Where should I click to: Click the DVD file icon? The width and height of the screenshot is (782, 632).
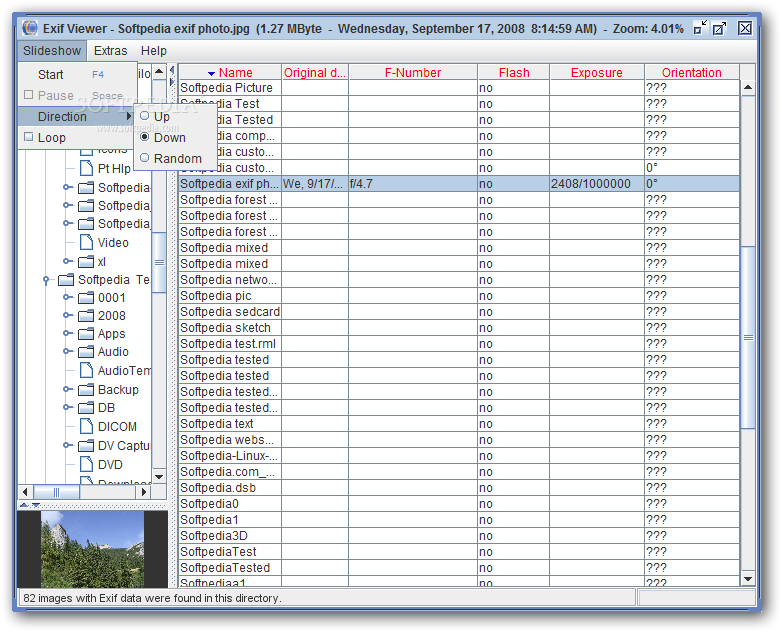(86, 464)
